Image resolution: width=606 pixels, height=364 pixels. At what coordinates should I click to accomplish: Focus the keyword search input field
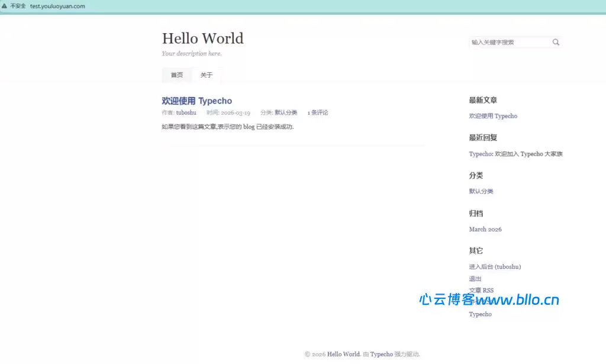click(509, 42)
